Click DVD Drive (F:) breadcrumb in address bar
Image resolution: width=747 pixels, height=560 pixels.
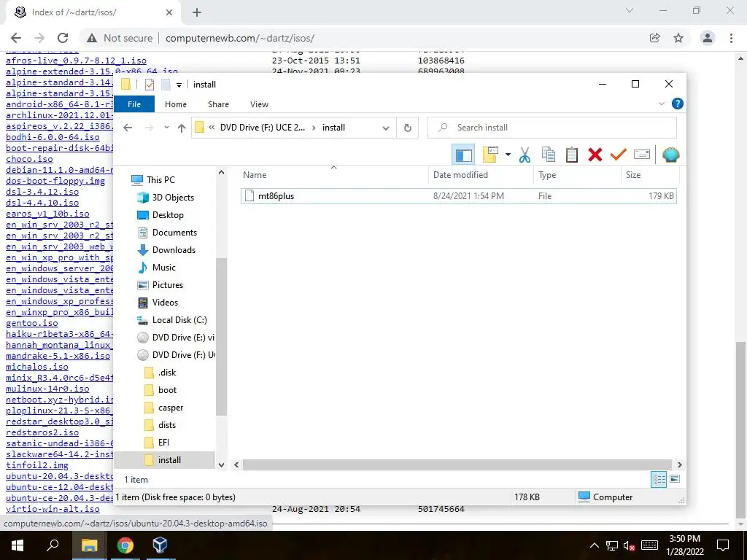[x=262, y=128]
